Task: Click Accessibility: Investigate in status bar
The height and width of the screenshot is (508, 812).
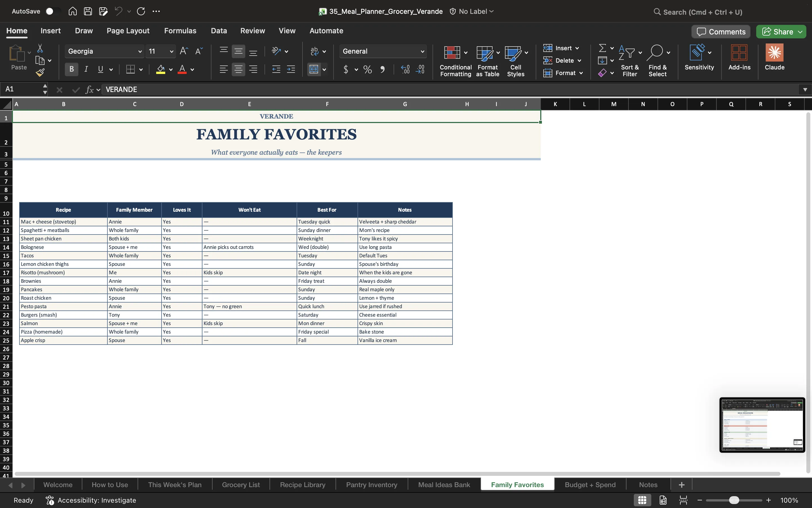Action: 91,500
